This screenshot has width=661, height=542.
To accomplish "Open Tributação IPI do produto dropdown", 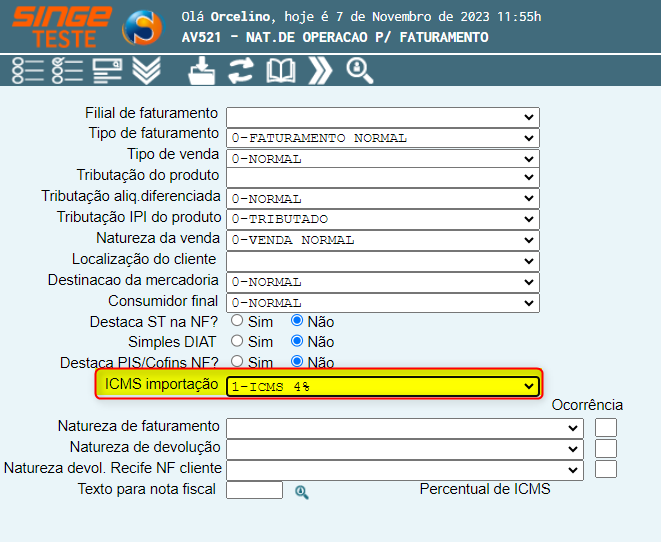I will 383,219.
